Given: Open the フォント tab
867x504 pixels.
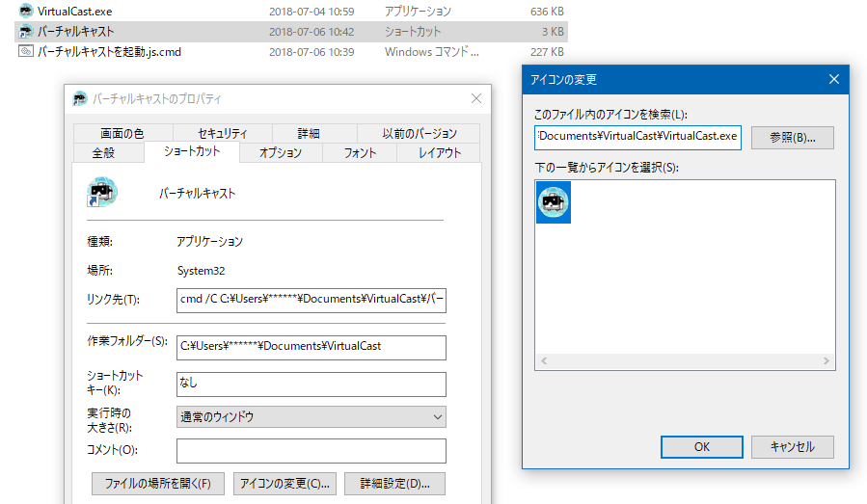Looking at the screenshot, I should click(360, 152).
